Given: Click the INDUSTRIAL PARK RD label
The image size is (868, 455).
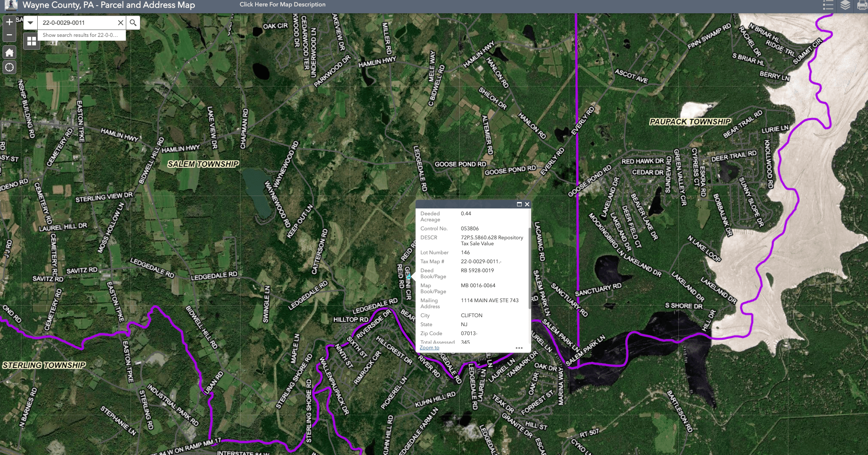Looking at the screenshot, I should click(x=173, y=405).
